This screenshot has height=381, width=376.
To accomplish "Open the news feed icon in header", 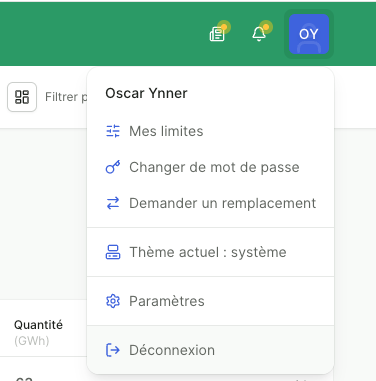I will click(217, 34).
